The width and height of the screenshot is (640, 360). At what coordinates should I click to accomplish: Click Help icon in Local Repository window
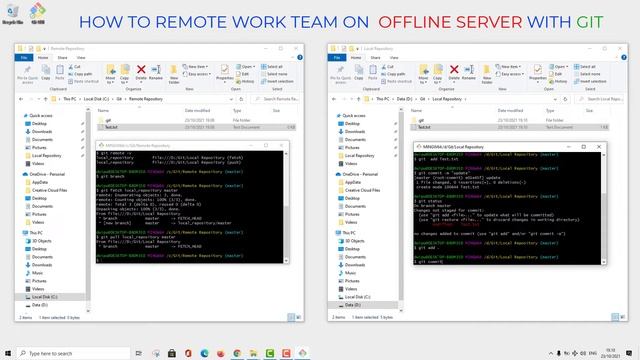[x=624, y=58]
